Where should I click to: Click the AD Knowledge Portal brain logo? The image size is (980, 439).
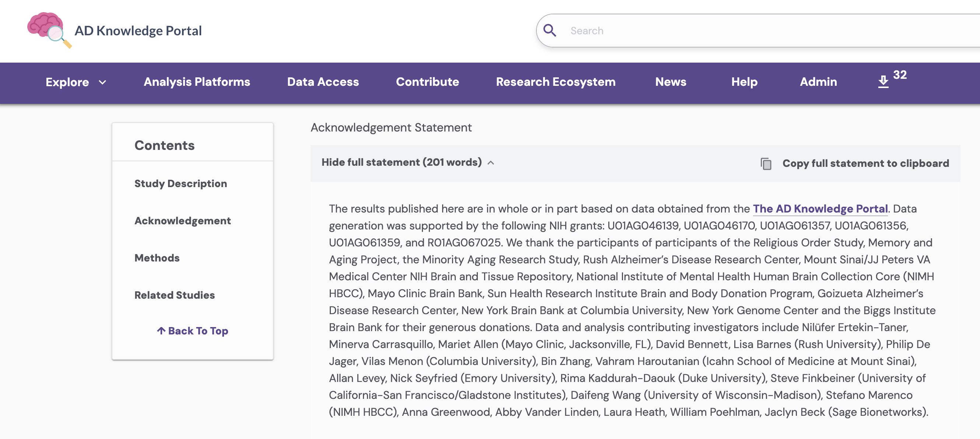coord(49,30)
